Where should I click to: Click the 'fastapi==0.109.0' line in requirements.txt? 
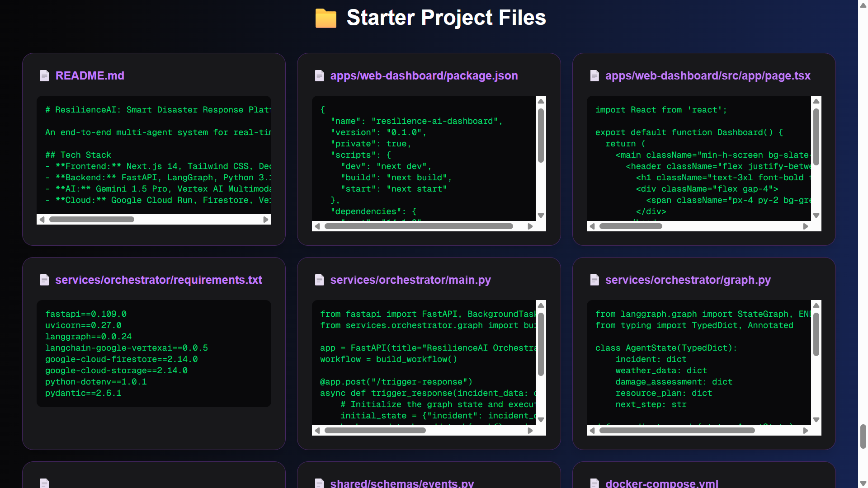point(86,314)
